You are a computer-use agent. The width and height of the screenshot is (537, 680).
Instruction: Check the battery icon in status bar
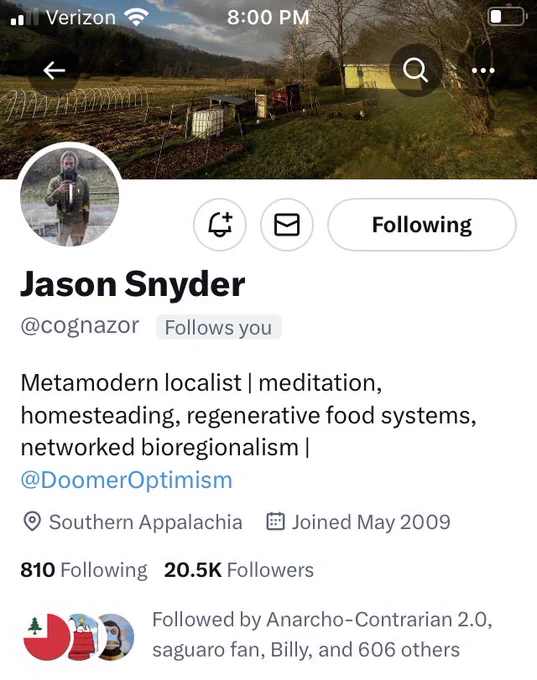pos(508,17)
